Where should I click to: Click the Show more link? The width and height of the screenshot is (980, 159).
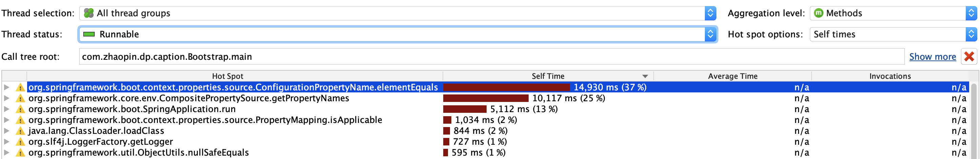tap(933, 56)
